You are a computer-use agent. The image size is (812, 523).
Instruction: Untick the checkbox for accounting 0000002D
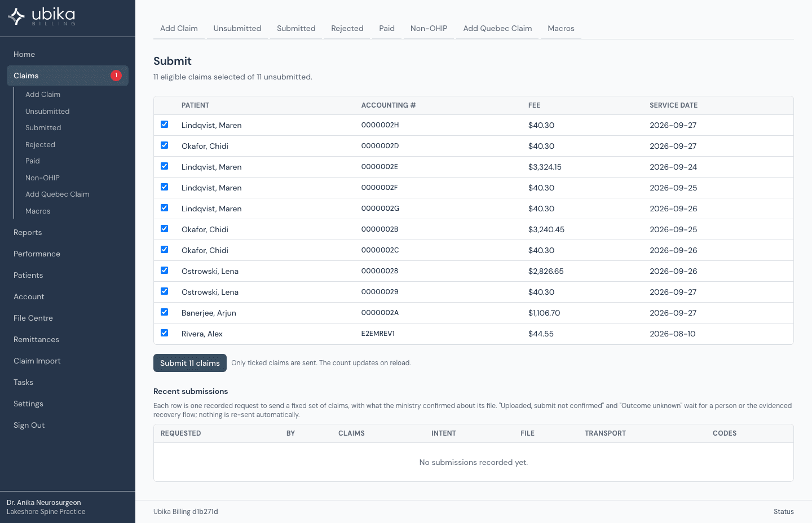point(164,145)
